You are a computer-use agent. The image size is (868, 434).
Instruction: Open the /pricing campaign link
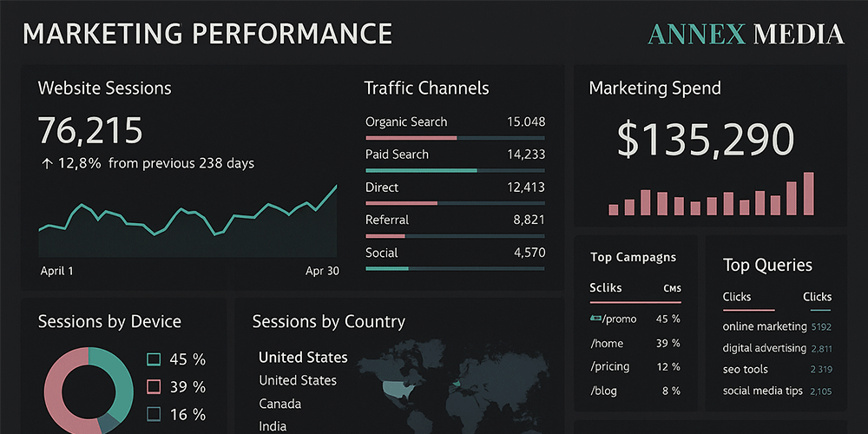point(610,367)
